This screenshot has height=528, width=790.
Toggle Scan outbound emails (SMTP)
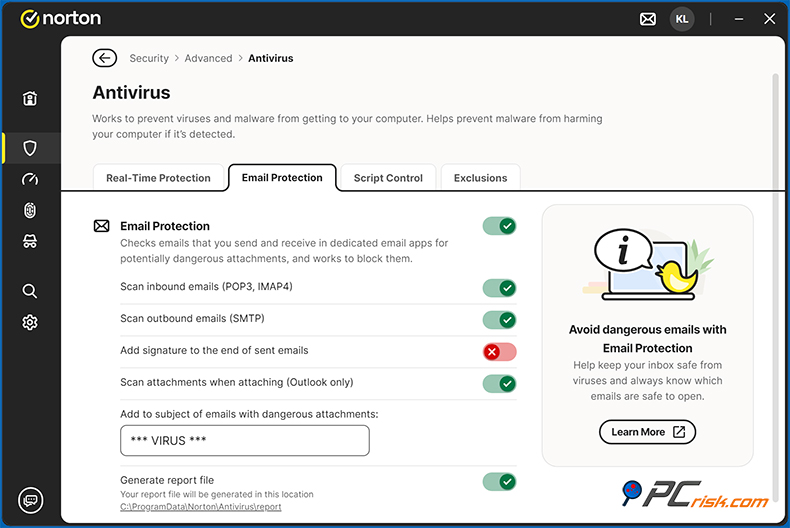tap(499, 320)
